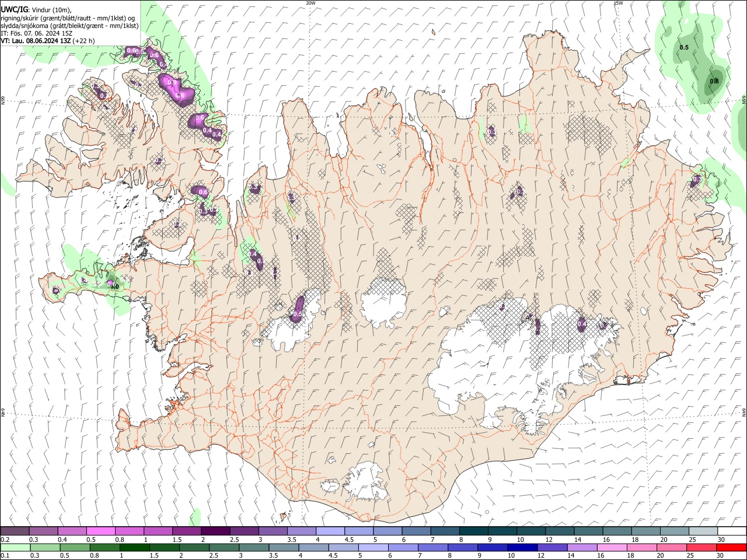Click the bottom-row green swatch between 0.5 and 0.8

[x=75, y=547]
